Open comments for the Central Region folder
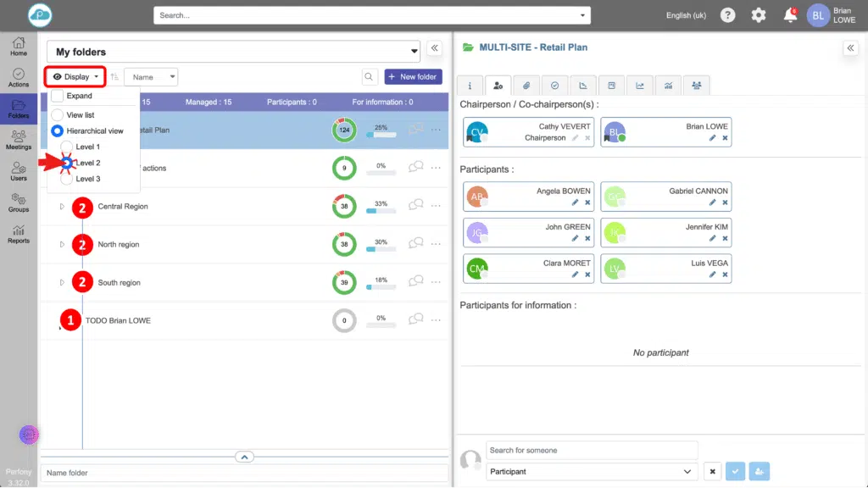The image size is (868, 488). (x=415, y=206)
